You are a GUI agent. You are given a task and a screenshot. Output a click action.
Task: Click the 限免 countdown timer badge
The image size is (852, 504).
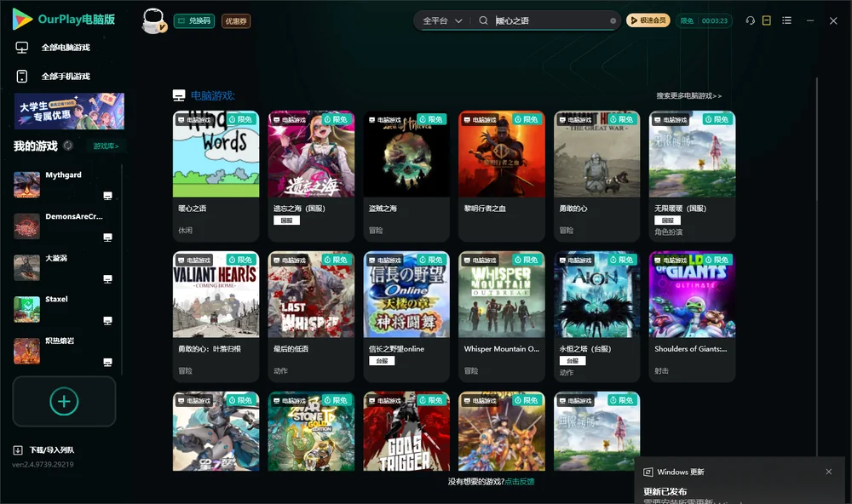pos(704,20)
